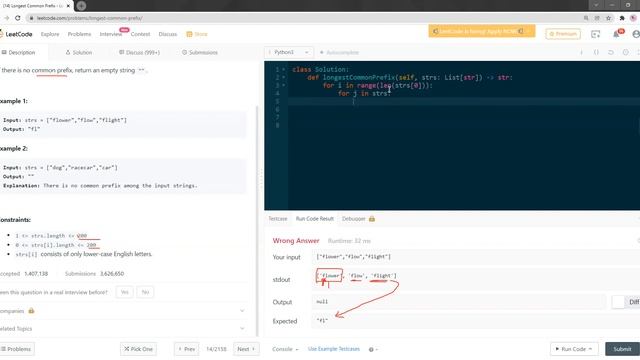The width and height of the screenshot is (640, 360).
Task: Answer Yes to the real interview question
Action: pyautogui.click(x=124, y=292)
